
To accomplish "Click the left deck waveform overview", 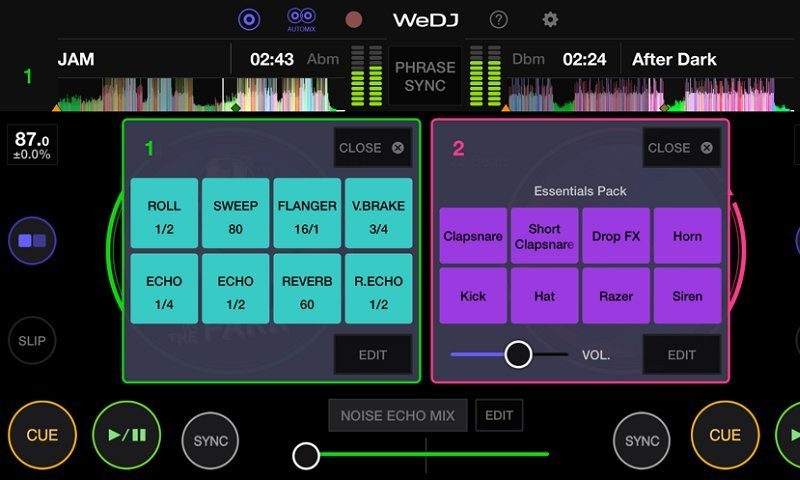I will click(x=200, y=96).
